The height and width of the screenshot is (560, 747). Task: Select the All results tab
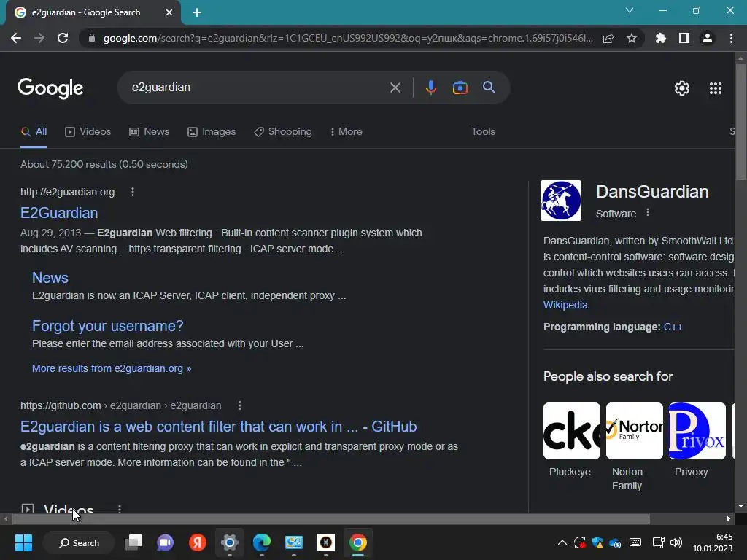pos(34,132)
